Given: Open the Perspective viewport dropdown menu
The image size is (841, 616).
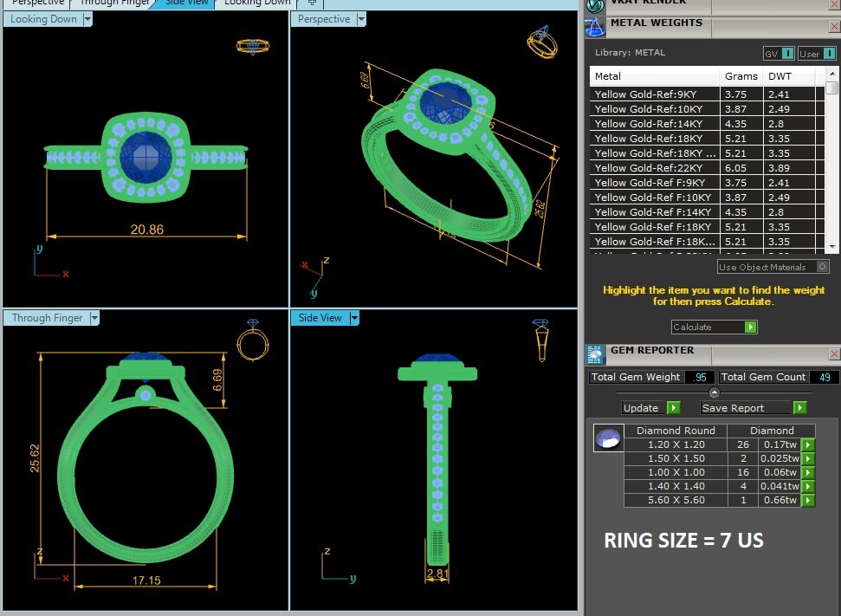Looking at the screenshot, I should point(361,19).
